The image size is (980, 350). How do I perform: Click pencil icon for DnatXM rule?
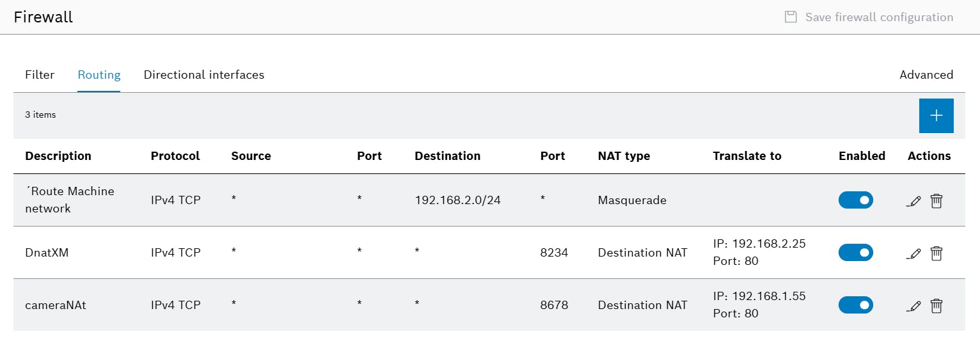pos(914,253)
